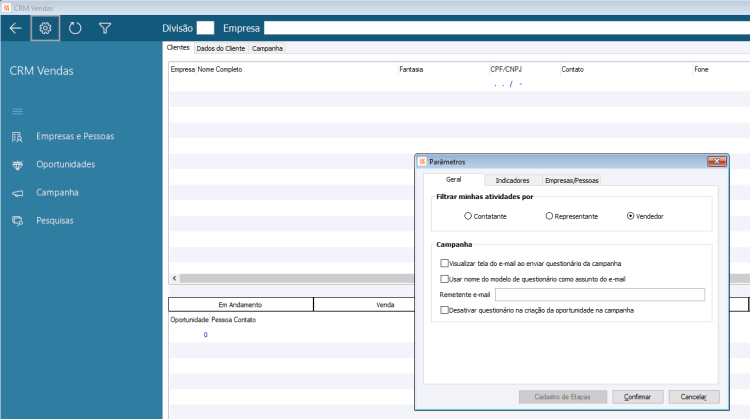Switch to the Geral tab

pos(453,180)
